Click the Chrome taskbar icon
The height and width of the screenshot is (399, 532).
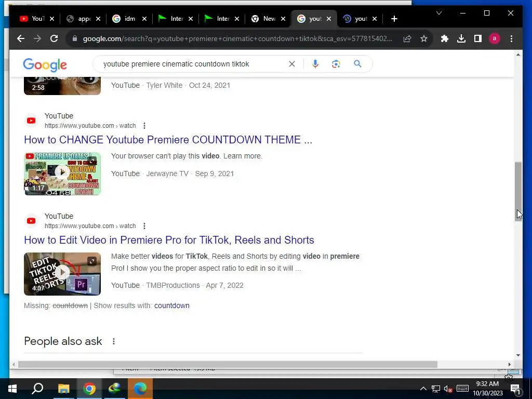(89, 389)
